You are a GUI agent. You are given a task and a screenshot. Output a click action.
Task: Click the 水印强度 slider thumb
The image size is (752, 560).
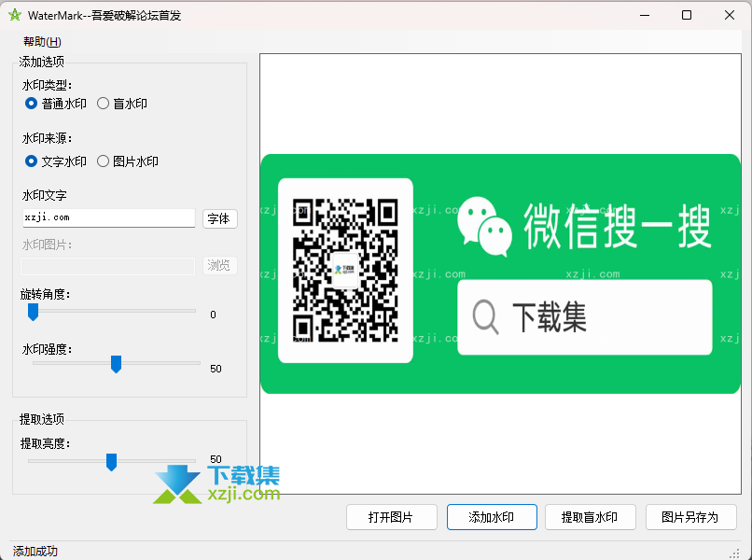(116, 364)
